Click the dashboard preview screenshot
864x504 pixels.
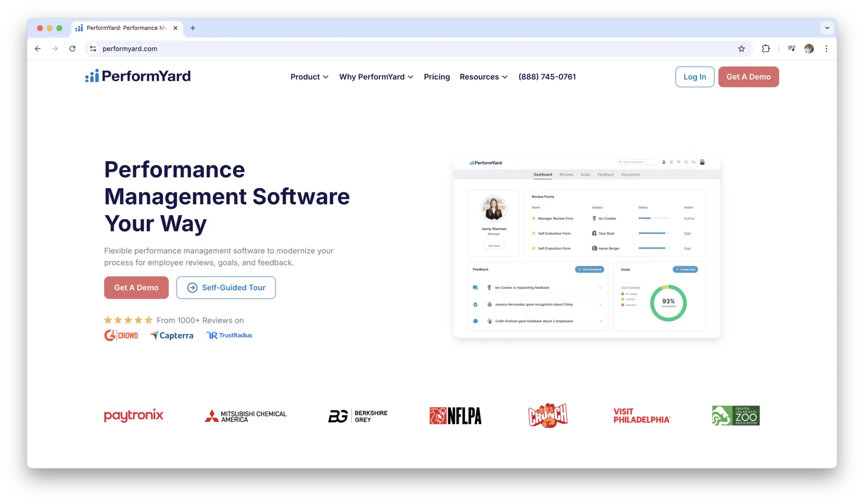click(x=587, y=246)
